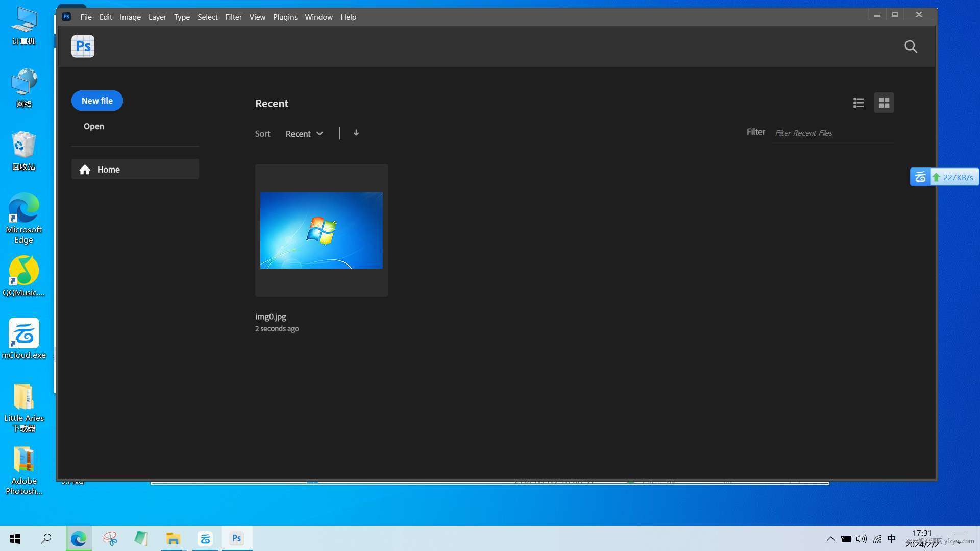The image size is (980, 551).
Task: Click the mCloud.exe desktop shortcut
Action: click(x=24, y=334)
